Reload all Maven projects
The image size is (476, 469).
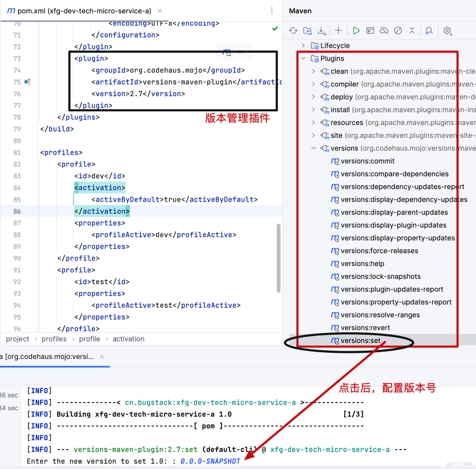293,30
